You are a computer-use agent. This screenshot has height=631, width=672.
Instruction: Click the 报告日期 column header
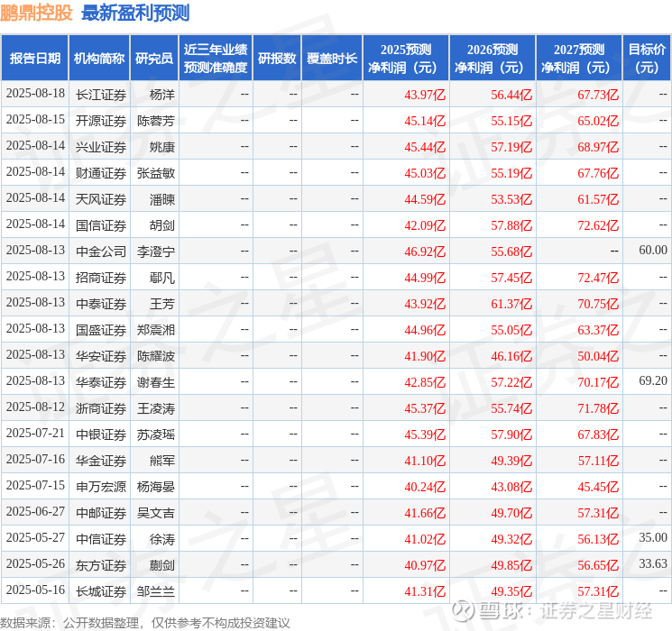34,59
